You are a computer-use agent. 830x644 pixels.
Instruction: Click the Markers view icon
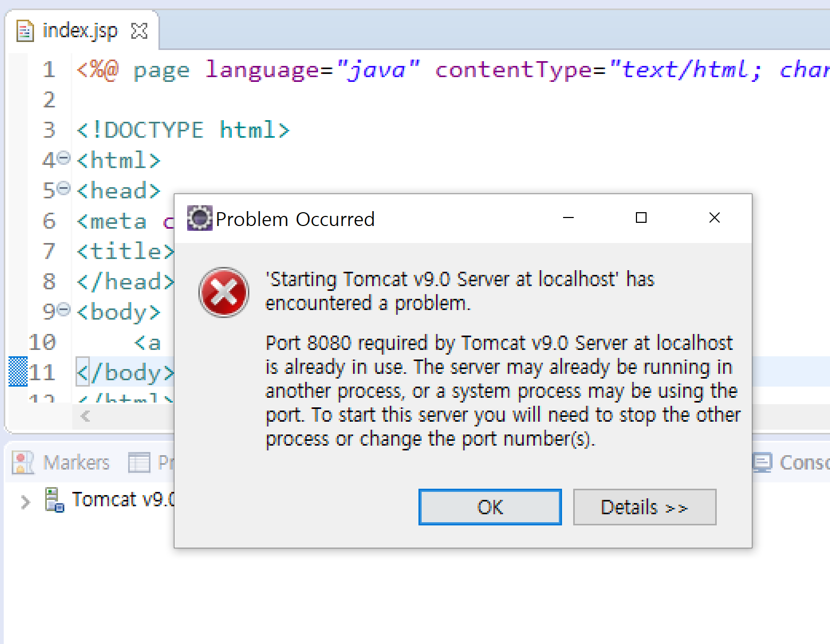23,463
